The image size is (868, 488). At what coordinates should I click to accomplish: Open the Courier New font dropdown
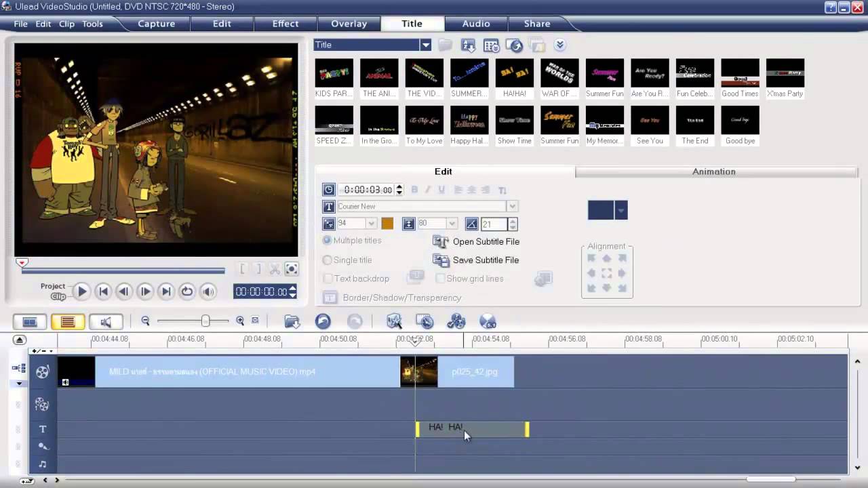tap(513, 206)
